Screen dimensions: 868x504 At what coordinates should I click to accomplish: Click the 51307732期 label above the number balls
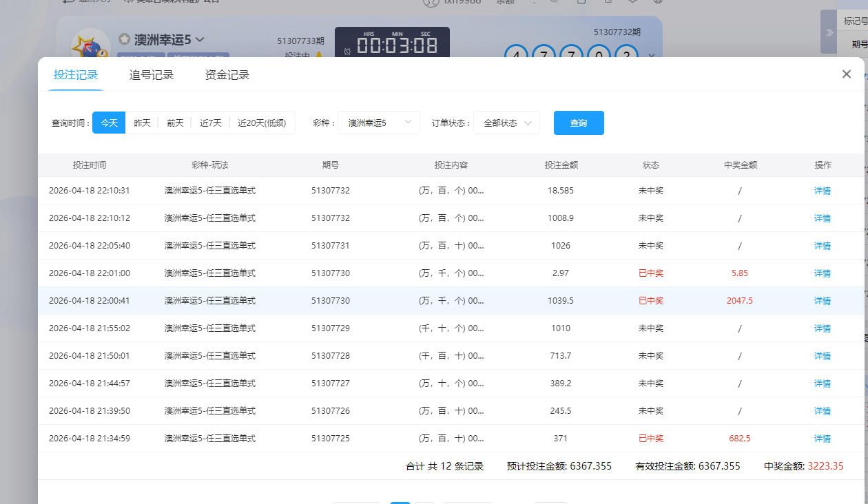(x=617, y=32)
